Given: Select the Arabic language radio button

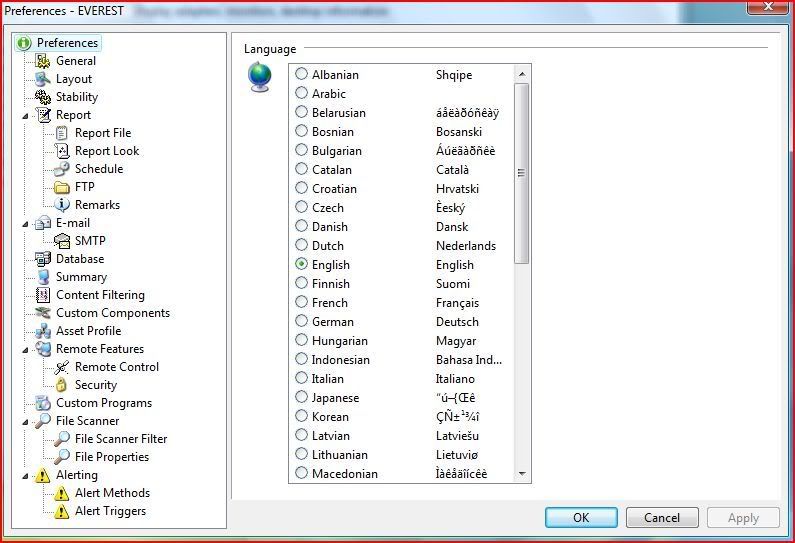Looking at the screenshot, I should click(301, 93).
